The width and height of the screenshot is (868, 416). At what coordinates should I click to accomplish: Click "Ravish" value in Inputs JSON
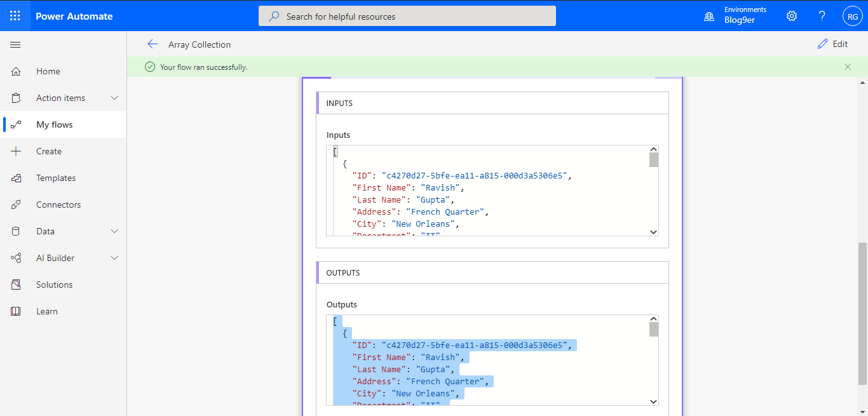pos(440,187)
